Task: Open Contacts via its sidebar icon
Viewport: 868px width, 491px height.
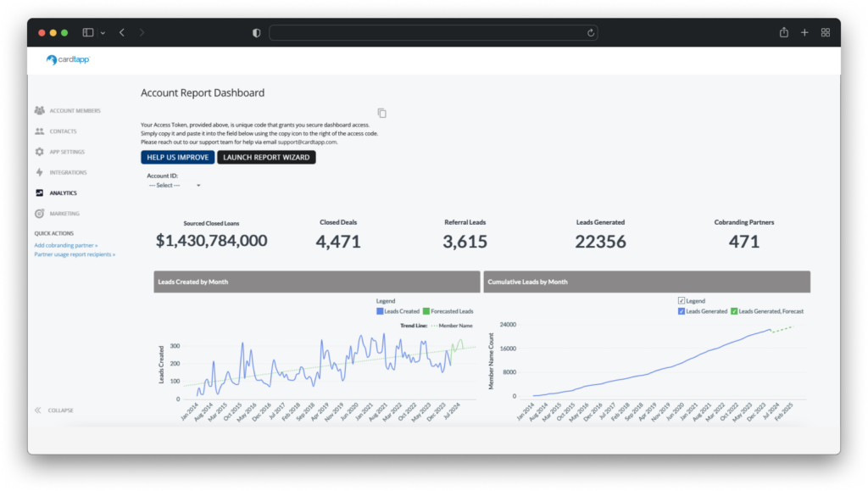Action: click(39, 131)
